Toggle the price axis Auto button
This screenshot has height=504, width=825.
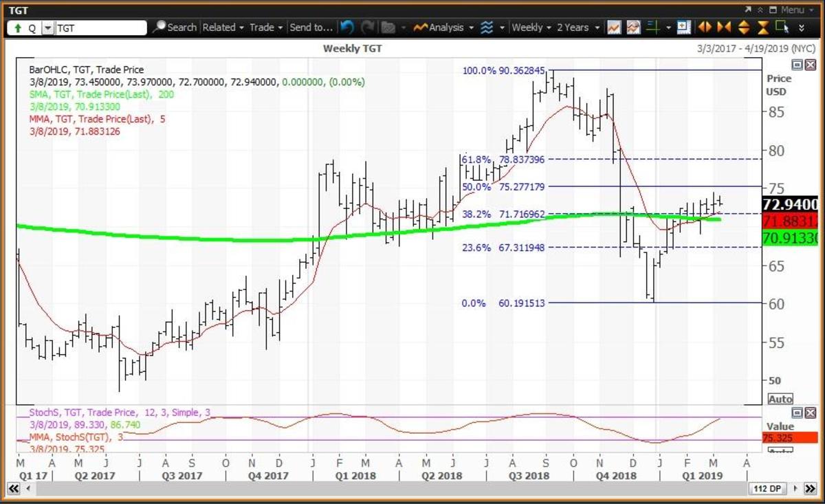780,399
